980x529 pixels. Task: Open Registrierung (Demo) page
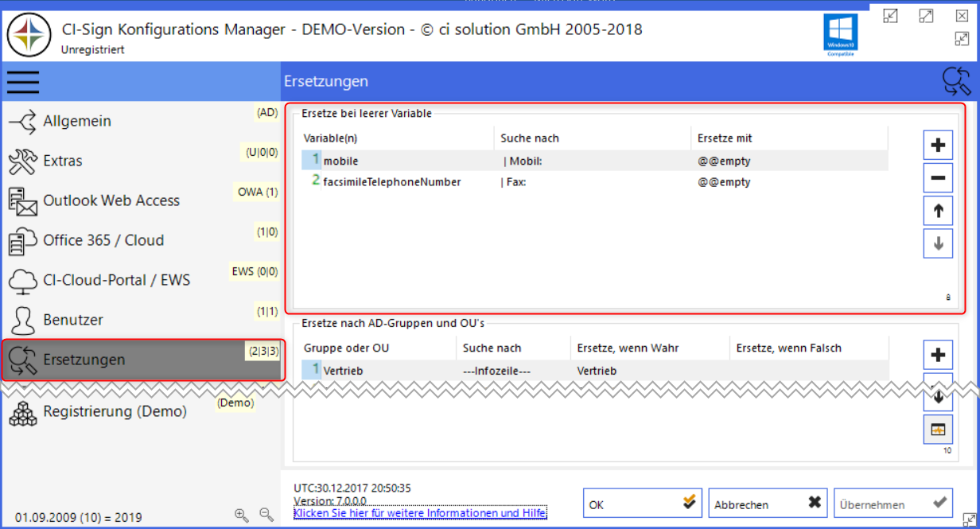pos(115,411)
